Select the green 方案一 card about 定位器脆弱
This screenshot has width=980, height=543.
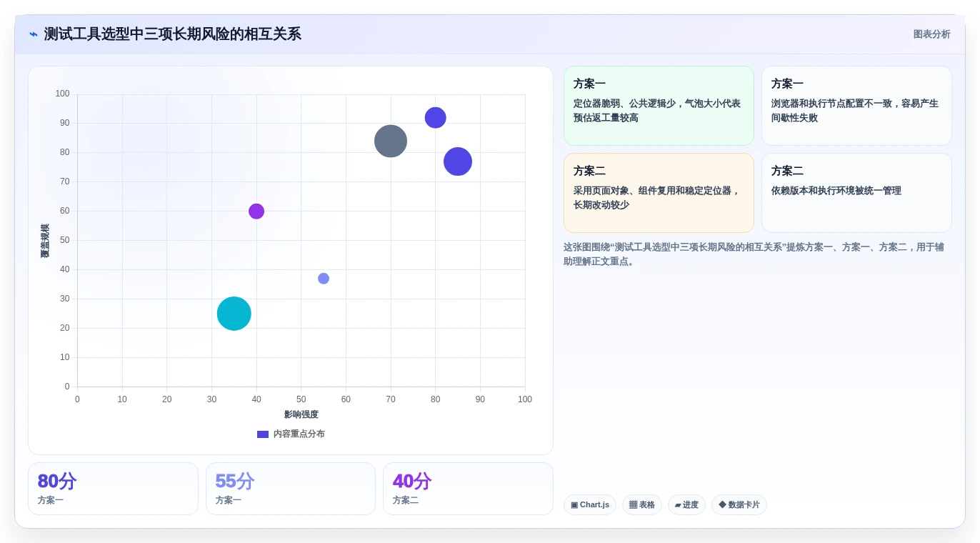[659, 106]
